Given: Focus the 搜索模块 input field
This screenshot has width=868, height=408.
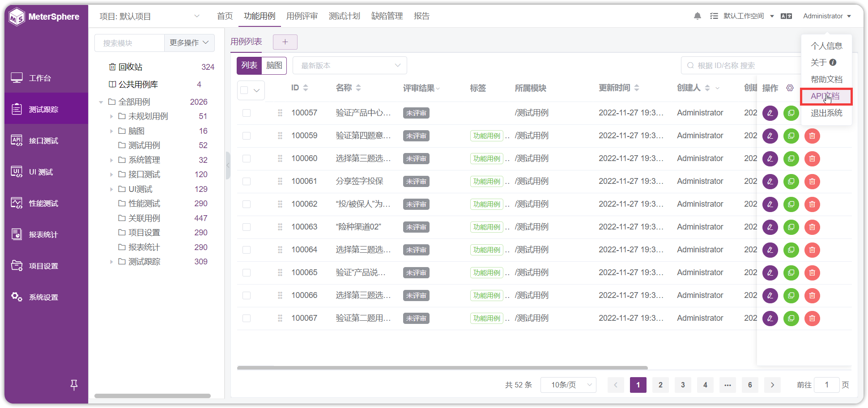Looking at the screenshot, I should (x=130, y=43).
